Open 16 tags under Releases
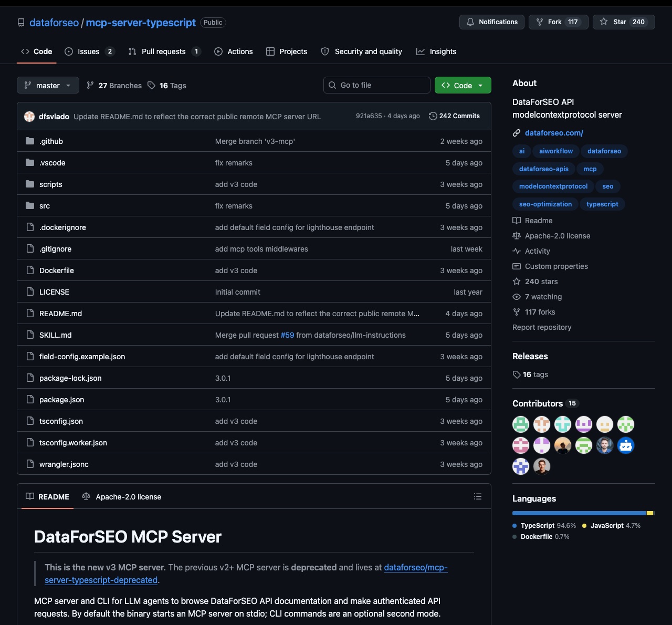Screen dimensions: 672x625 (530, 374)
